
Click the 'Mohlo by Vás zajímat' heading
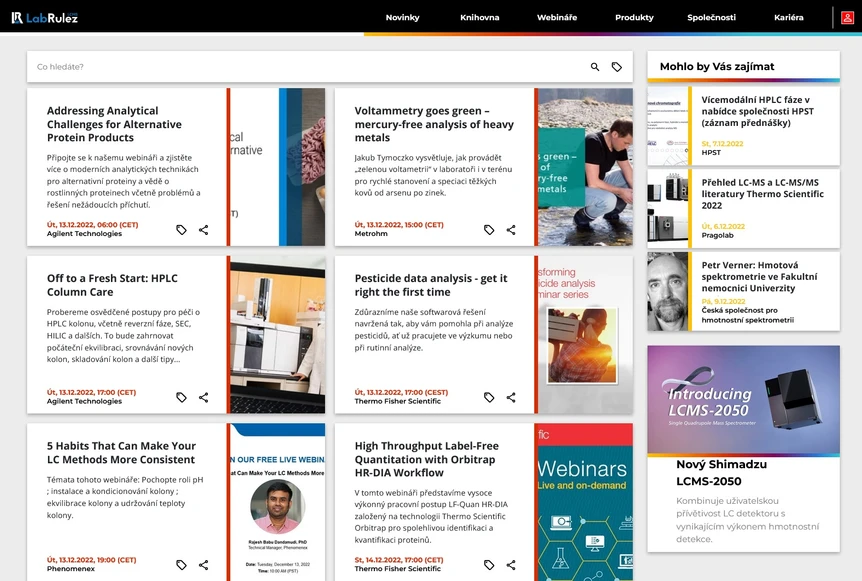(x=717, y=67)
